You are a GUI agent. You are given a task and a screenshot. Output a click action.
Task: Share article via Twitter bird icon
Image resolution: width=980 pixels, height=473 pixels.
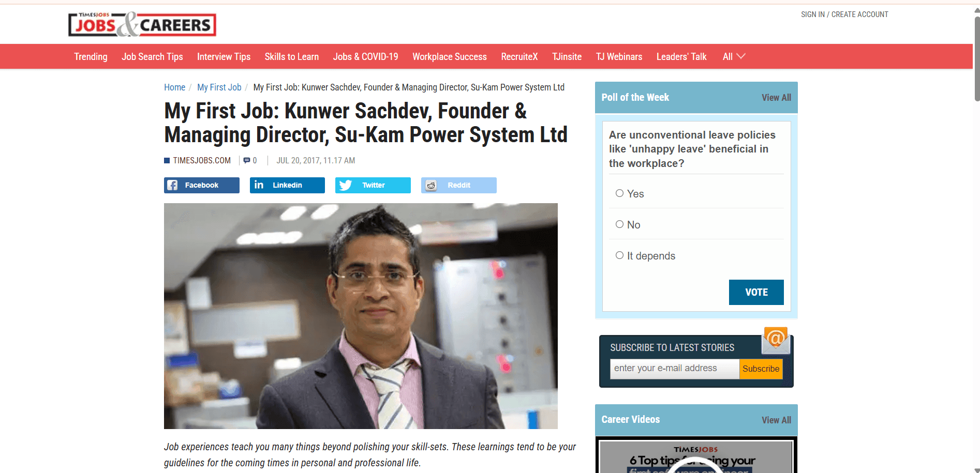(345, 185)
